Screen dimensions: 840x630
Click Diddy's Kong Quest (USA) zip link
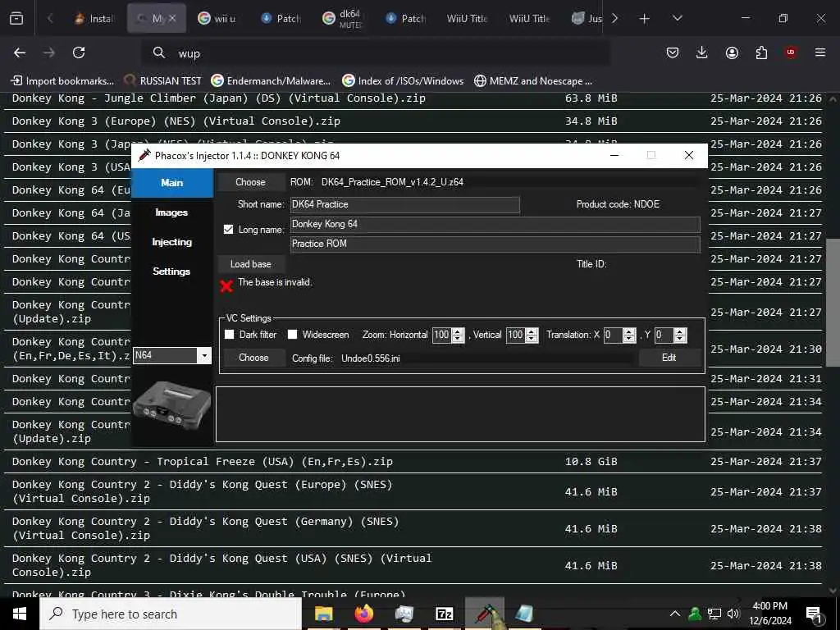coord(221,565)
